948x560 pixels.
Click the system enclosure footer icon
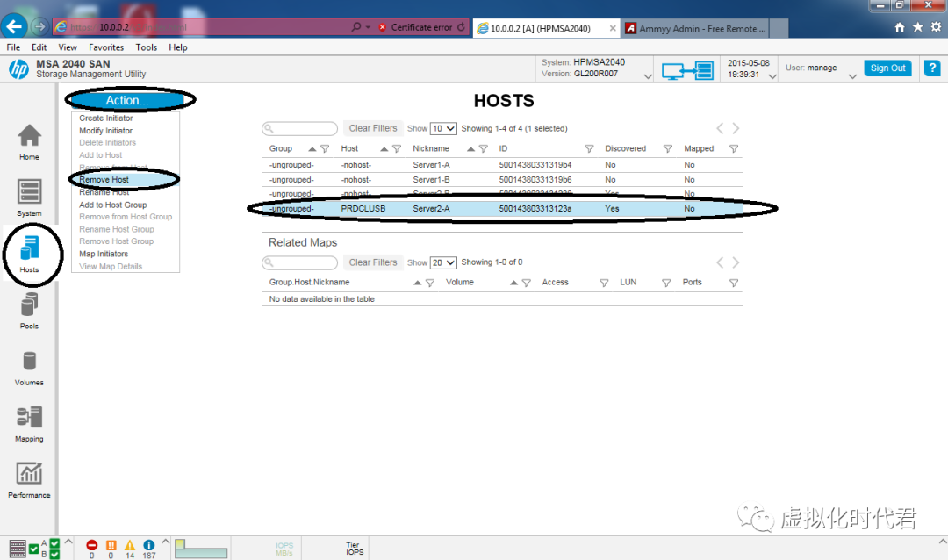coord(18,549)
